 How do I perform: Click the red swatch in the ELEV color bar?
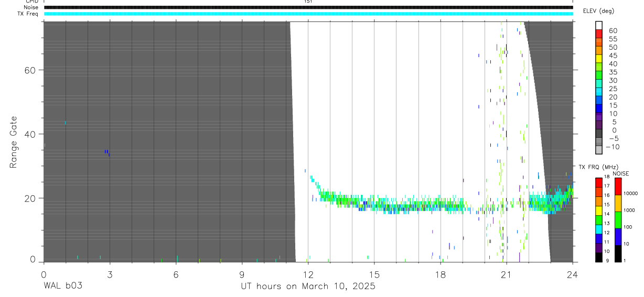[x=599, y=34]
